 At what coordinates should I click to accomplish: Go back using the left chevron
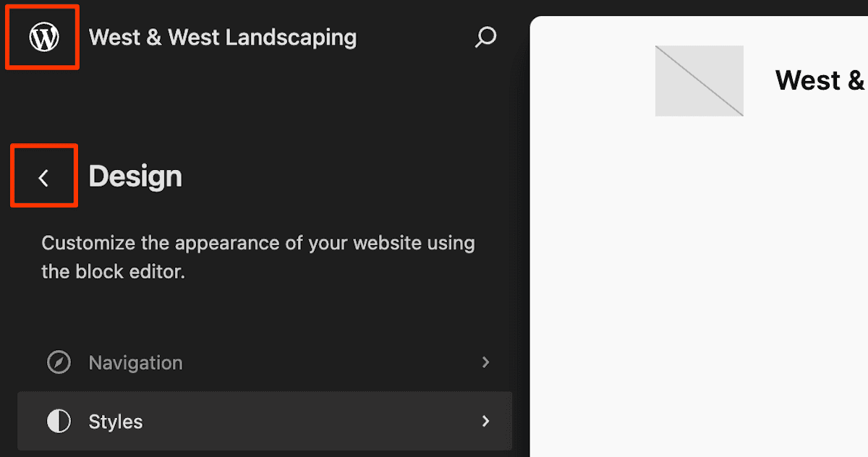43,177
